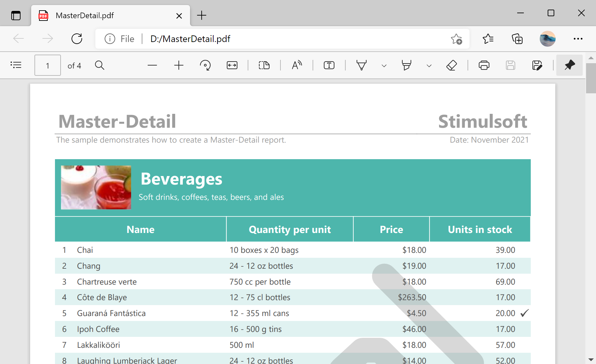
Task: Click the Units in stock header
Action: click(480, 229)
